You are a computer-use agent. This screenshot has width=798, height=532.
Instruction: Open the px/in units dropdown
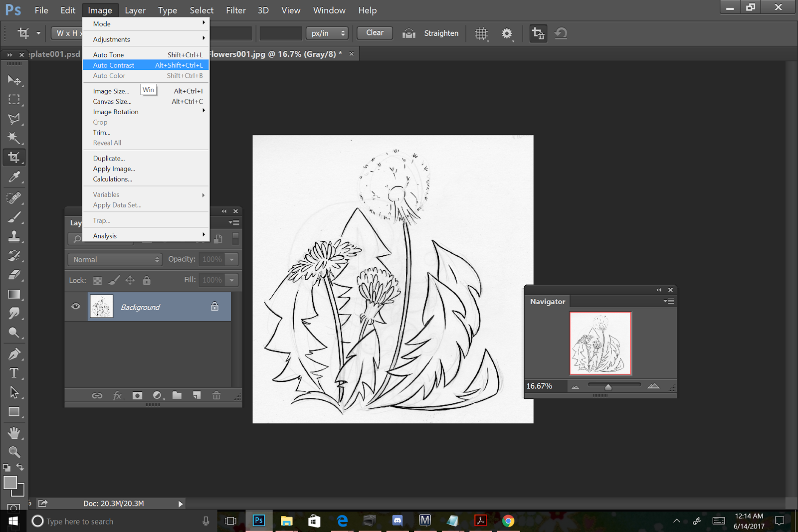coord(327,33)
